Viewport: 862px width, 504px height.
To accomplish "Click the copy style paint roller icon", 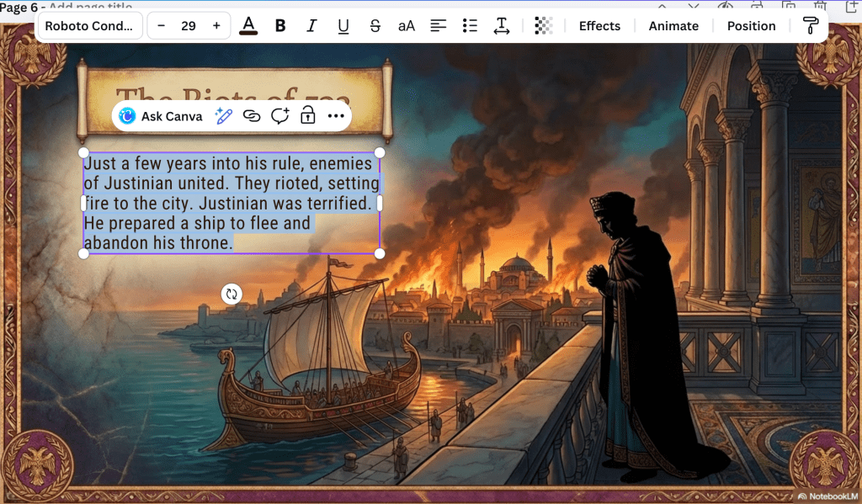I will coord(811,26).
